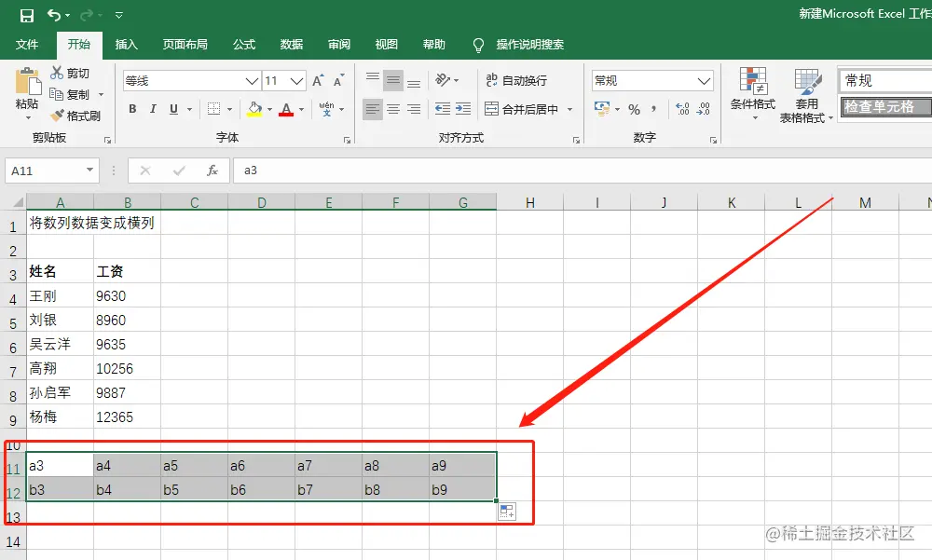Switch to the 页面布局 tab

(185, 45)
